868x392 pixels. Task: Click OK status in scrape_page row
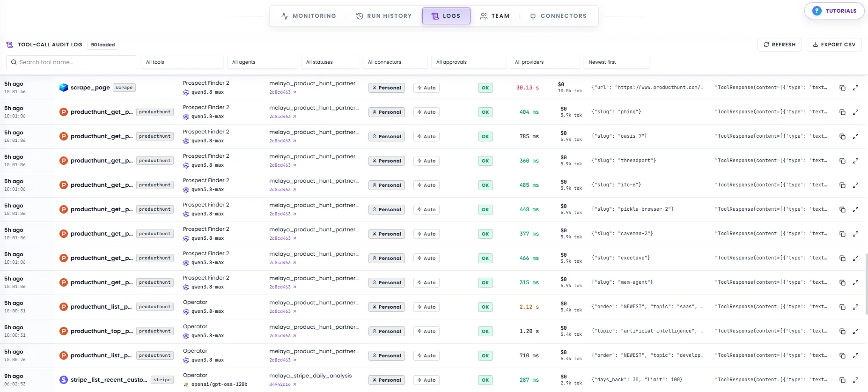pos(485,88)
